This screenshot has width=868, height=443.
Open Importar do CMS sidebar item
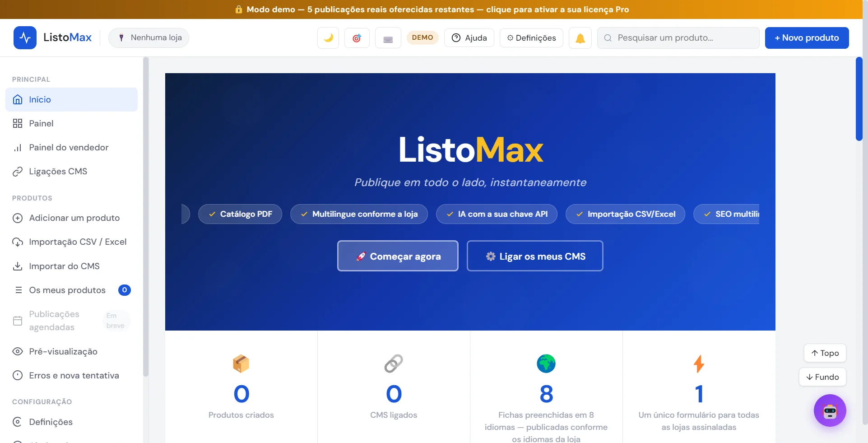(71, 266)
